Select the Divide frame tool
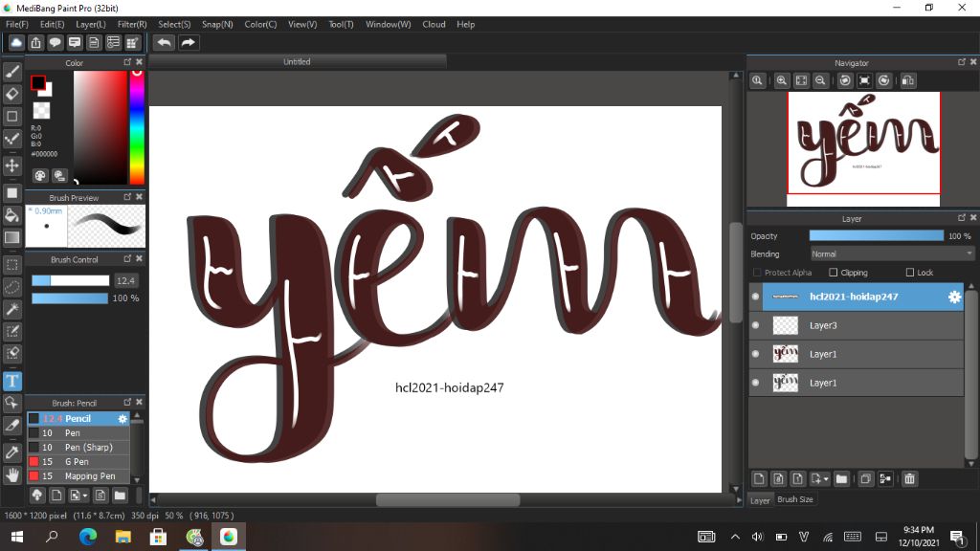Screen dimensions: 980x551 tap(11, 426)
